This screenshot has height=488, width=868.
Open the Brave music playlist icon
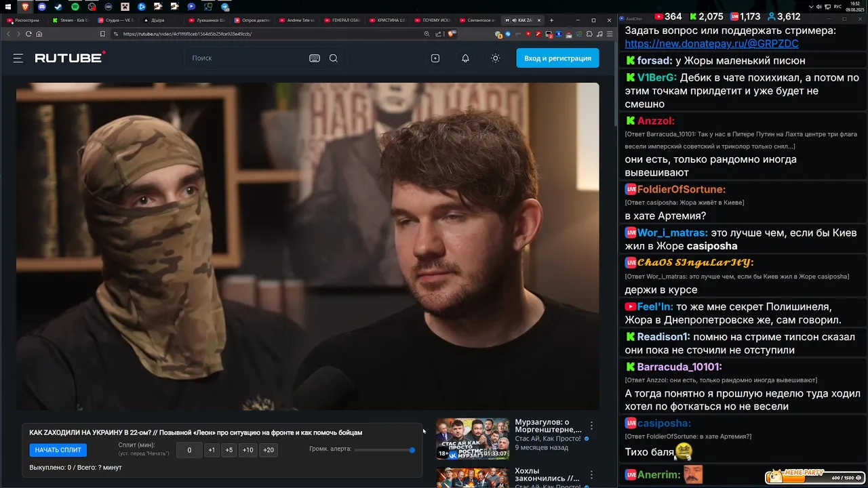pyautogui.click(x=599, y=34)
